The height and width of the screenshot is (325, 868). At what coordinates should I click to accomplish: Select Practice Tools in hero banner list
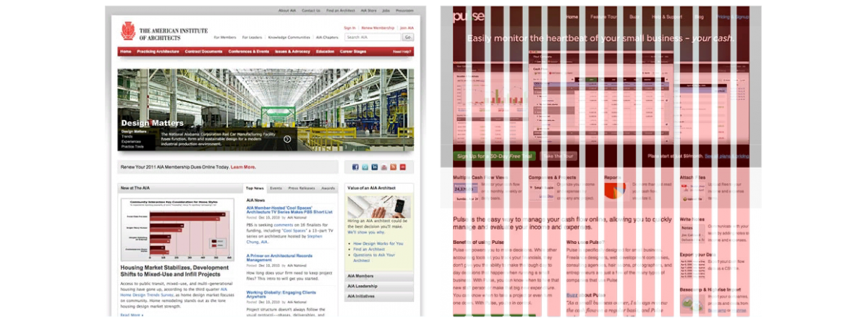pyautogui.click(x=132, y=146)
